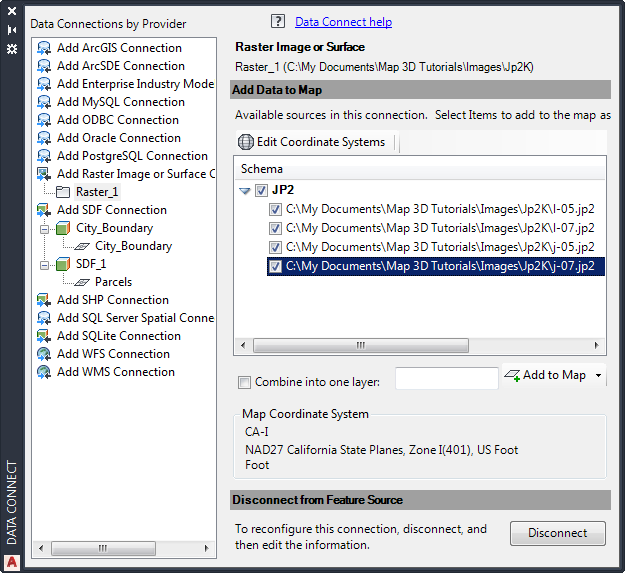This screenshot has height=573, width=625.
Task: Click Edit Coordinate Systems button
Action: pyautogui.click(x=313, y=142)
